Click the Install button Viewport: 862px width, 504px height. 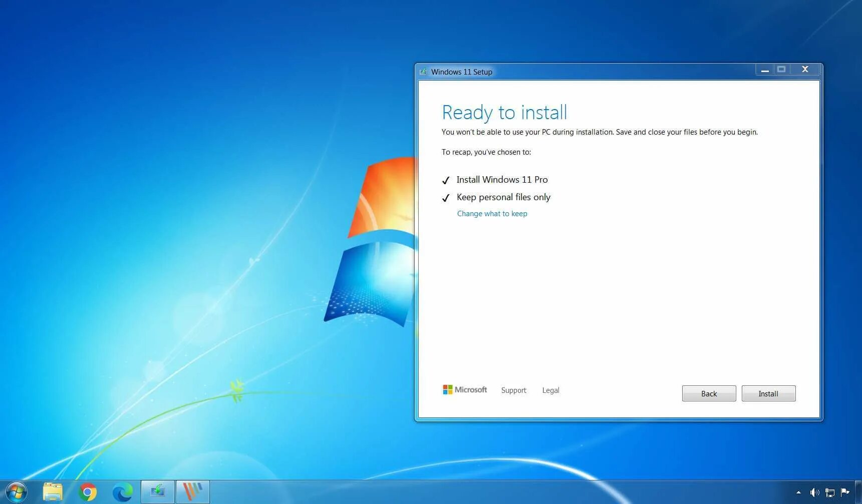click(x=768, y=393)
